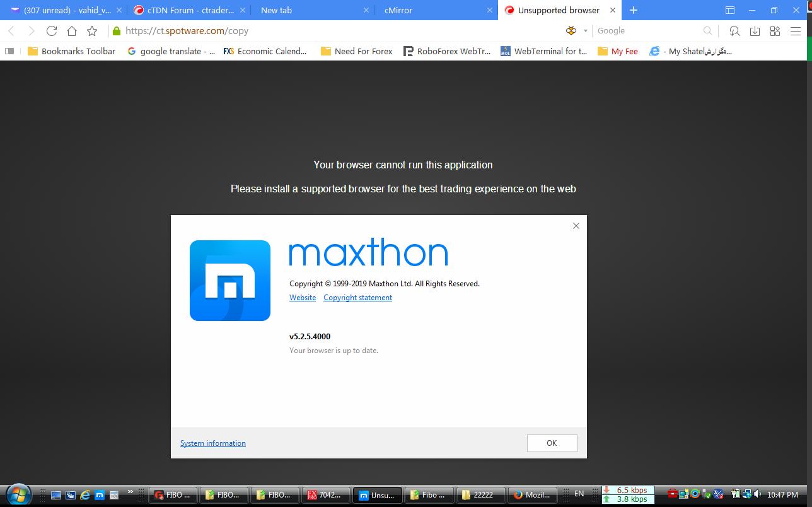
Task: Launch Internet Explorer from quick launch
Action: click(x=84, y=496)
